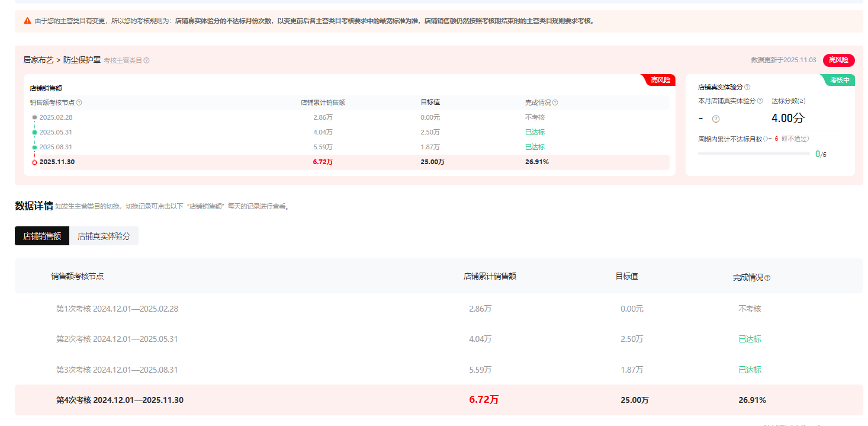This screenshot has width=868, height=426.
Task: Click help icon next to 店铺真实体验分 card title
Action: click(x=747, y=87)
